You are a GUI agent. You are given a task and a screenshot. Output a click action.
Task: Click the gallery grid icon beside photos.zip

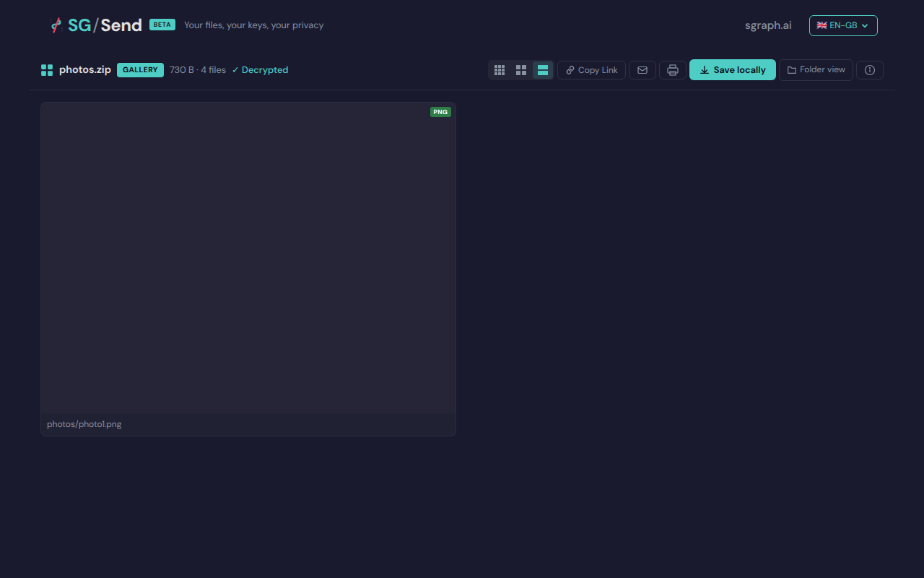pyautogui.click(x=47, y=70)
